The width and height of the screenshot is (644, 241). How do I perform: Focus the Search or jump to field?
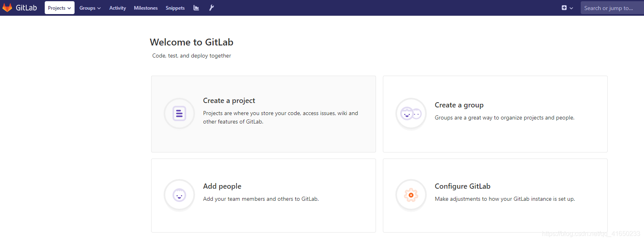pyautogui.click(x=612, y=8)
